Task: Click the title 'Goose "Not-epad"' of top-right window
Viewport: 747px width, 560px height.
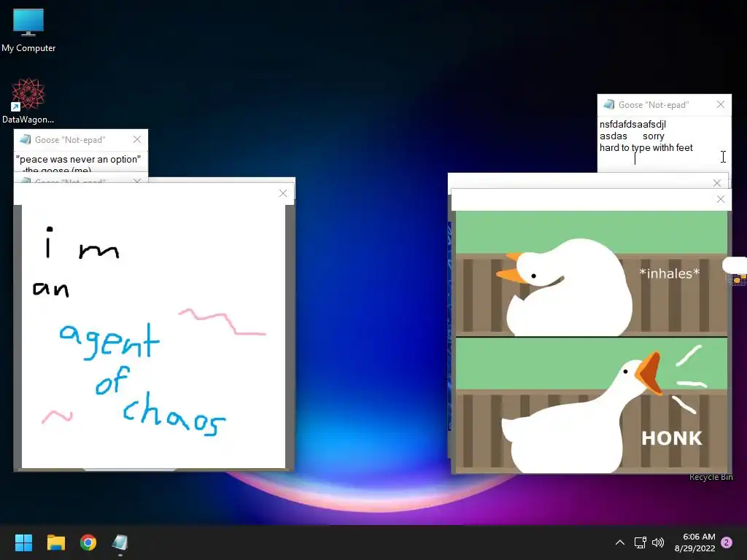Action: tap(654, 105)
